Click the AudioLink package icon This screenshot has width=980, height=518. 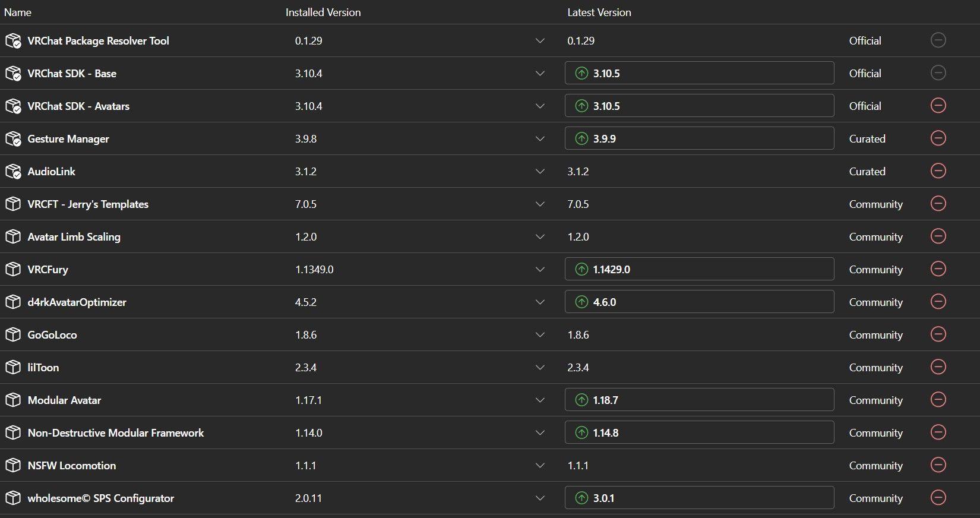pos(13,171)
